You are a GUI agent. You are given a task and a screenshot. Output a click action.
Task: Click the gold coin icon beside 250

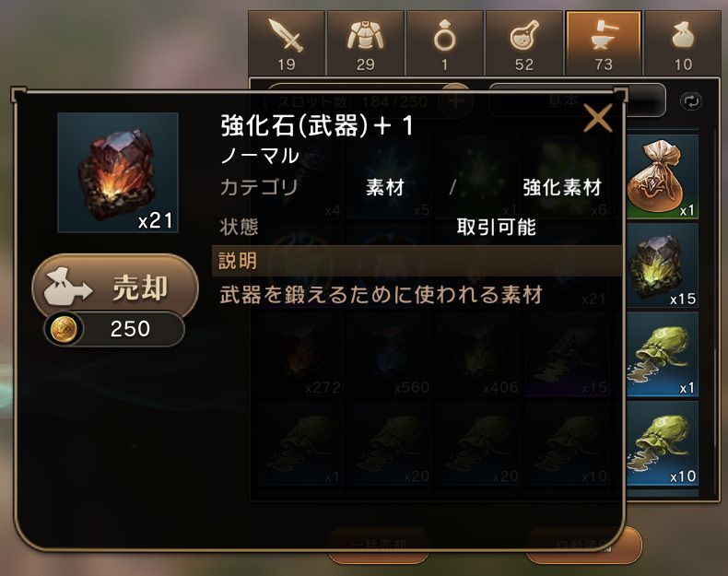[65, 329]
